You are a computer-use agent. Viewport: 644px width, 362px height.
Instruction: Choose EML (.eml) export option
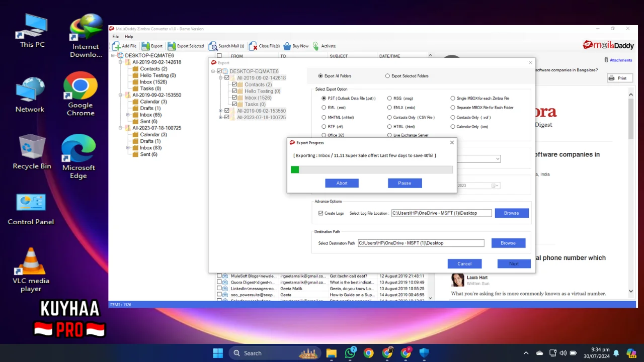[x=324, y=108]
